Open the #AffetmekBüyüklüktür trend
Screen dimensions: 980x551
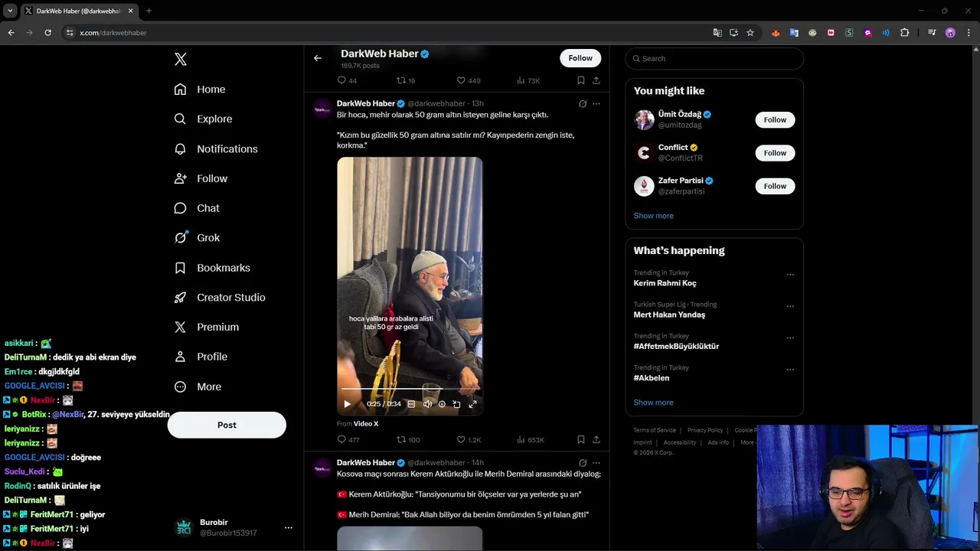676,347
